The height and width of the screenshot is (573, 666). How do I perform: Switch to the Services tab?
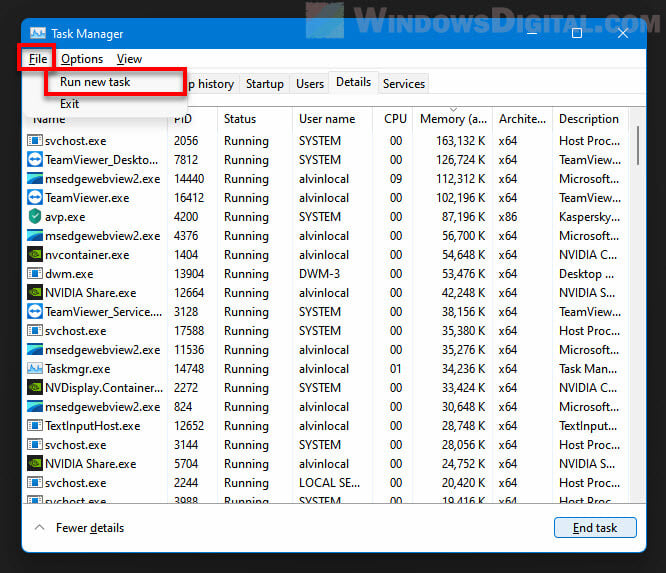(404, 84)
